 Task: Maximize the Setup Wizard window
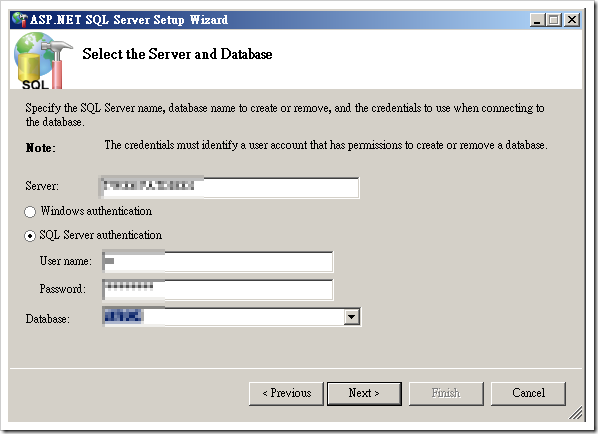tap(554, 20)
